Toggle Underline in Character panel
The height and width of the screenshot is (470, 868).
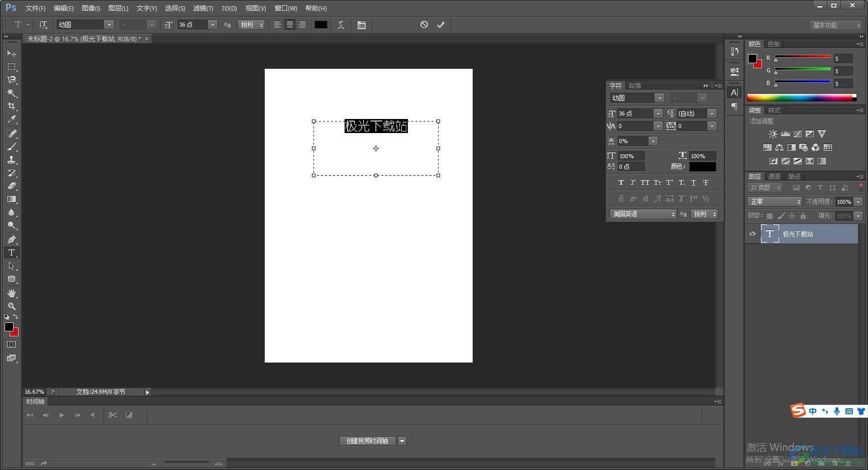pos(694,182)
